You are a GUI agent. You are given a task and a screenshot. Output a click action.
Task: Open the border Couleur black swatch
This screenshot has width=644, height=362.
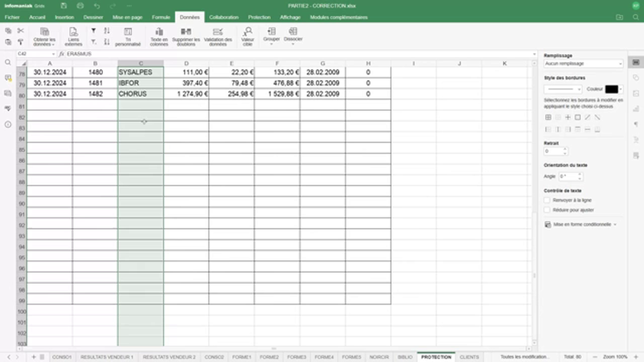click(x=611, y=89)
